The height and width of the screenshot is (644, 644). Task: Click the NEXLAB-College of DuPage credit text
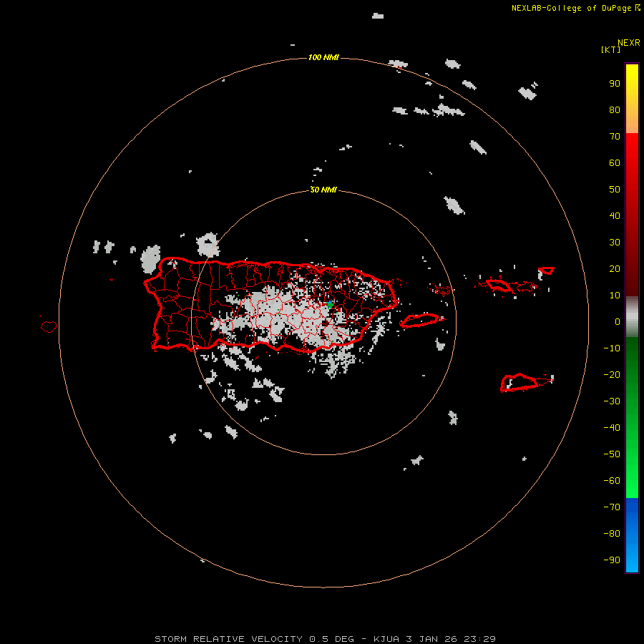point(575,8)
